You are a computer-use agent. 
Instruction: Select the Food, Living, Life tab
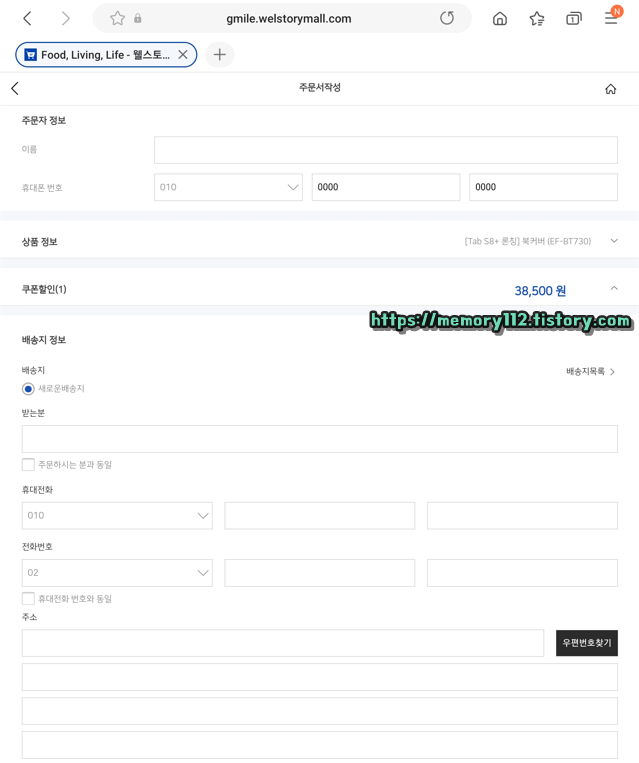[x=106, y=54]
